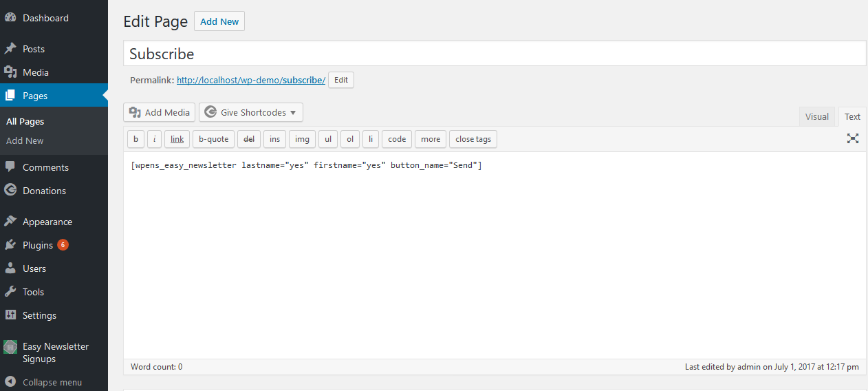Image resolution: width=868 pixels, height=391 pixels.
Task: Click the 'Edit Page' heading text
Action: click(155, 21)
